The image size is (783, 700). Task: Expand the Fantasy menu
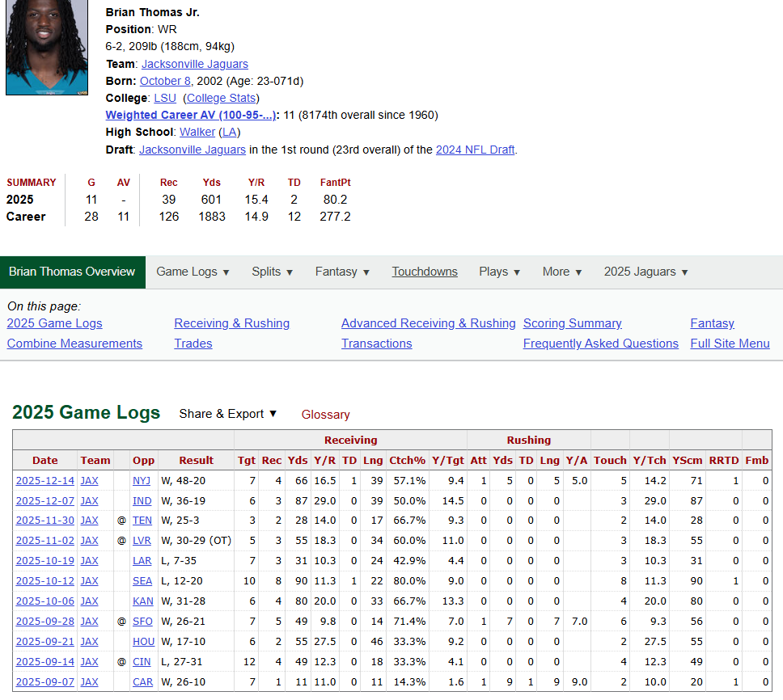(x=342, y=272)
